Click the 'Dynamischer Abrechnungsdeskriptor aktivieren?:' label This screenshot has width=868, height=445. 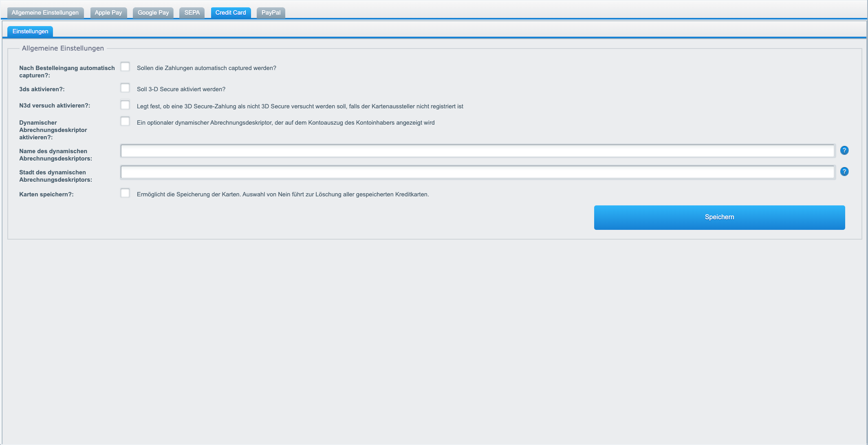[x=53, y=130]
